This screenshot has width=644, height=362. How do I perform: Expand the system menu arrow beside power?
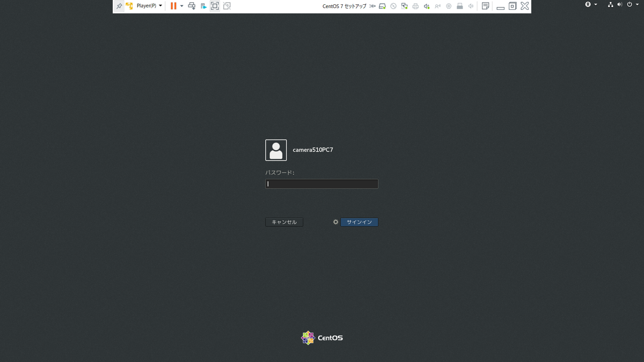pos(637,4)
